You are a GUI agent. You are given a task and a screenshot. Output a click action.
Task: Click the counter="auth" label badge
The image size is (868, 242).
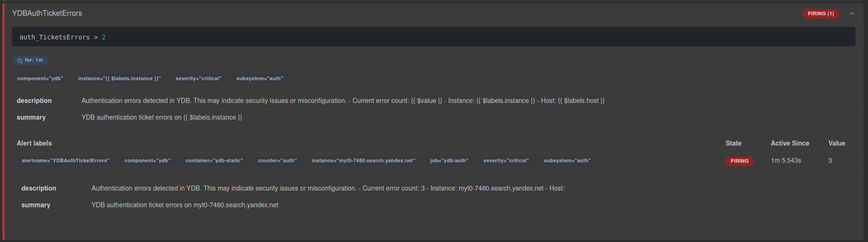277,161
